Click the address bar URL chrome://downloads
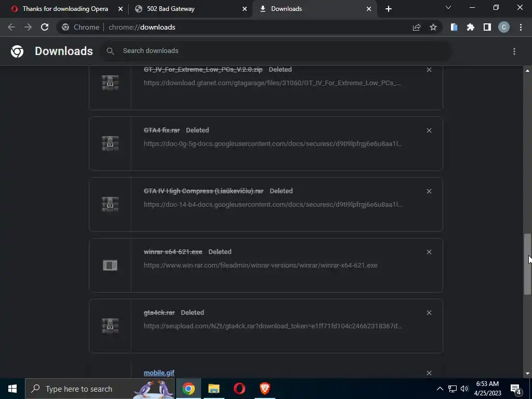 tap(142, 27)
